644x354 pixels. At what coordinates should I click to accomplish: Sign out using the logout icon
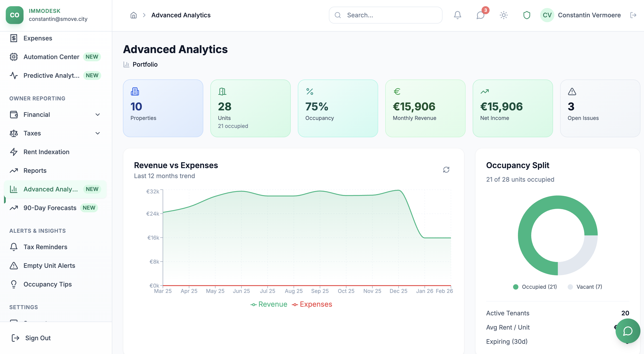point(15,338)
